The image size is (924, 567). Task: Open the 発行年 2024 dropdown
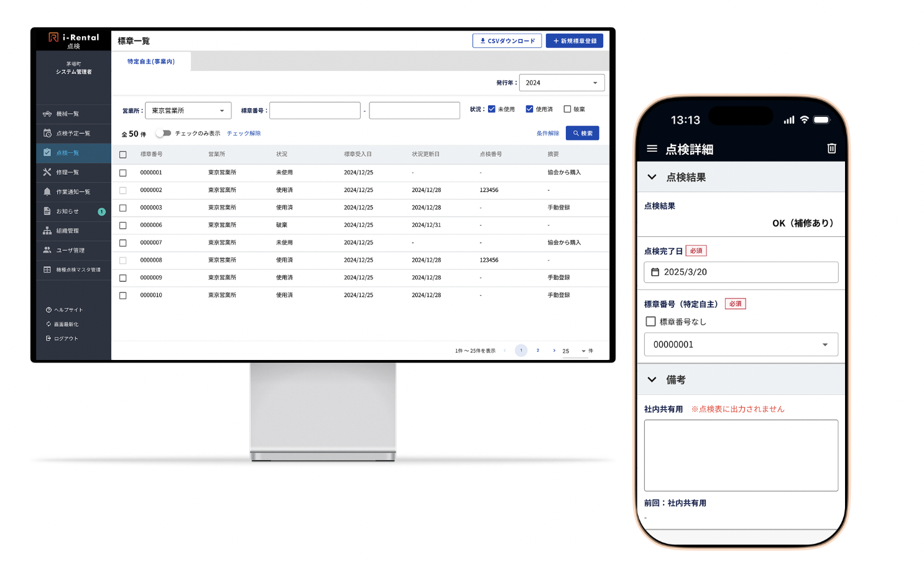(561, 83)
